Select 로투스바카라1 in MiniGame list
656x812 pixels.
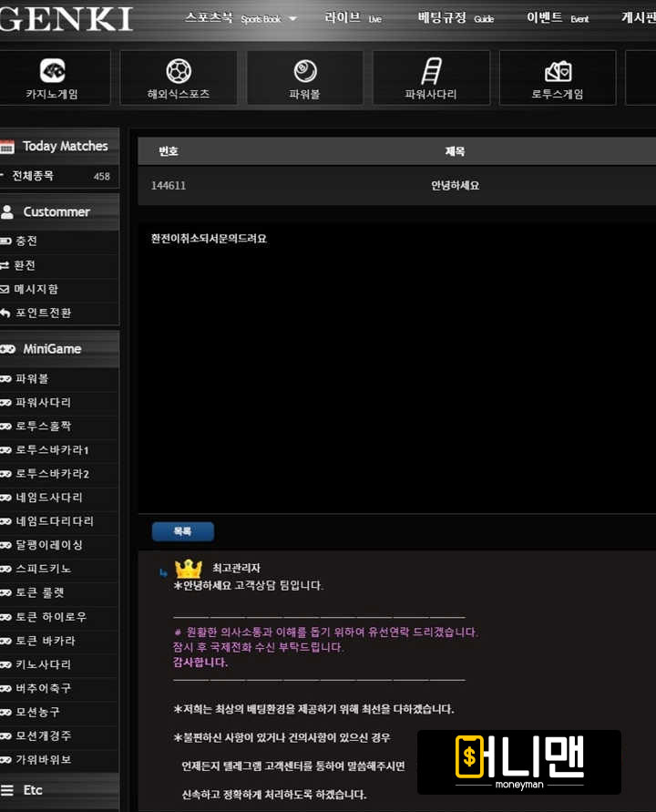coord(52,449)
